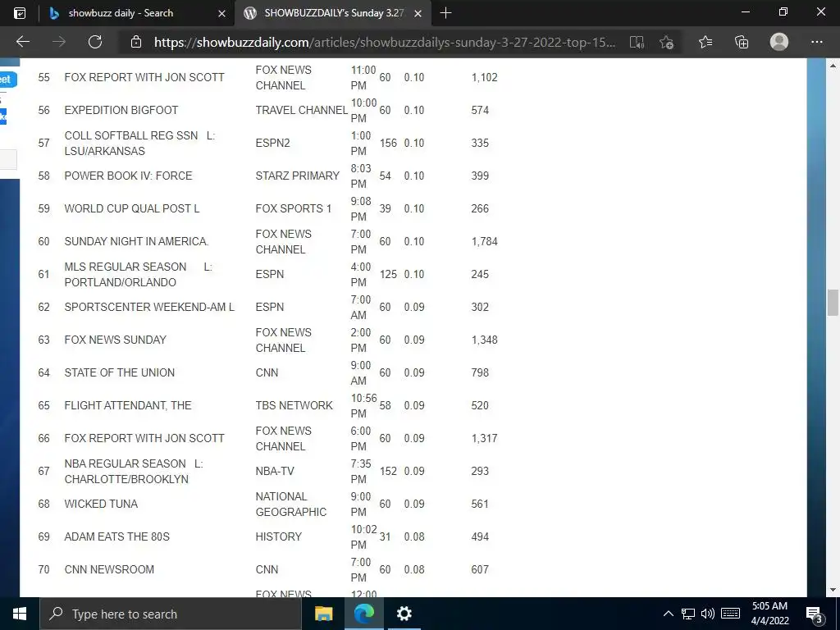
Task: Select the text ESPN2
Action: 272,143
